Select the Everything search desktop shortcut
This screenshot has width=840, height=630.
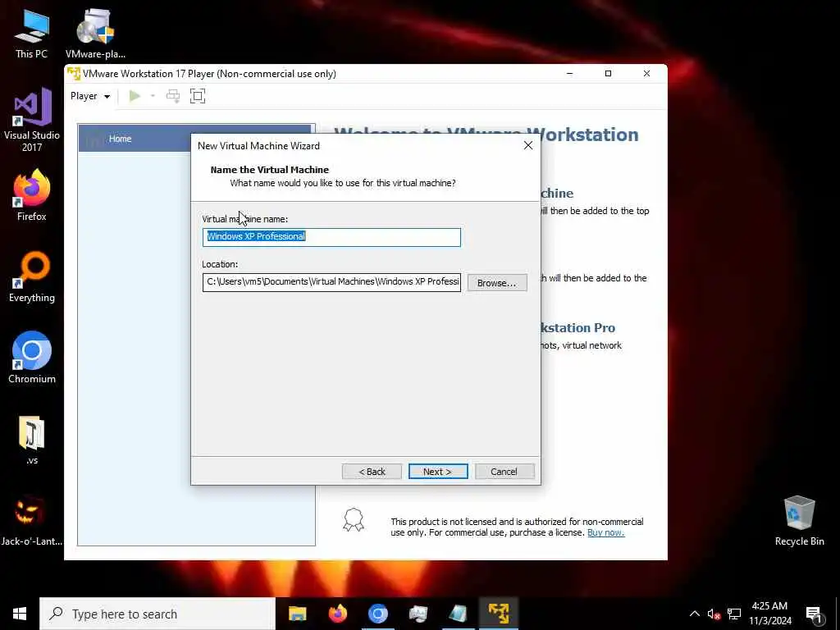[32, 276]
